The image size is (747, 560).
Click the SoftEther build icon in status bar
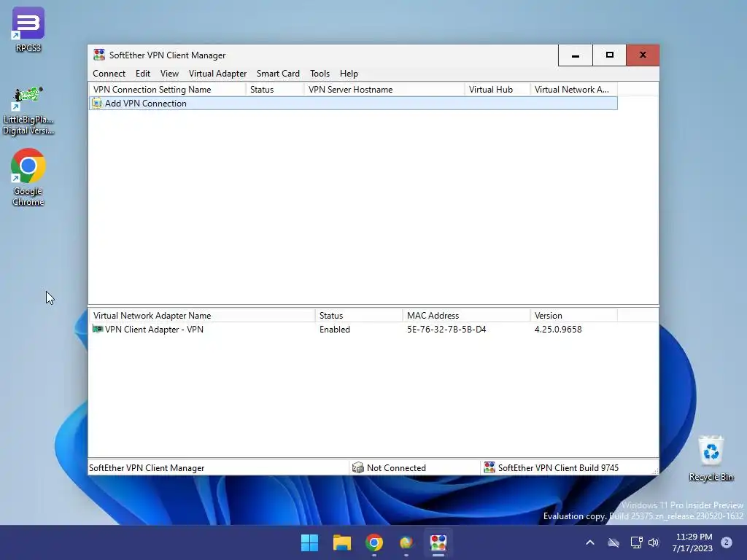click(489, 467)
